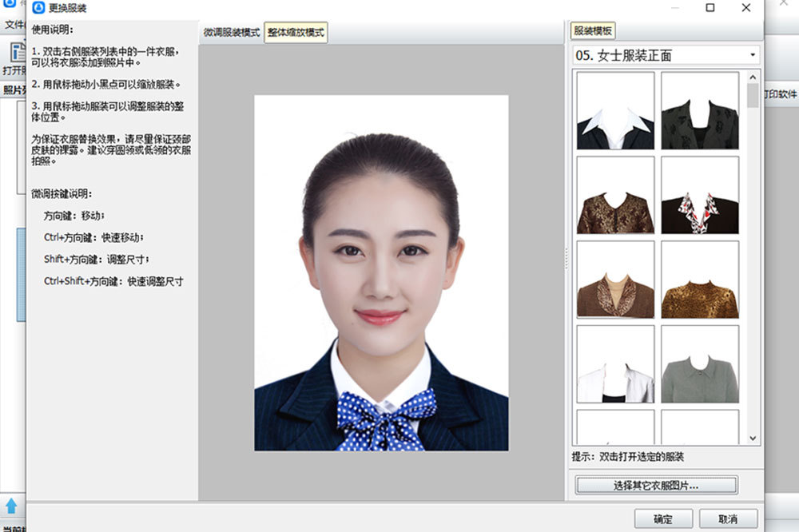Pick the white jacket with black top
This screenshot has height=532, width=799.
615,364
